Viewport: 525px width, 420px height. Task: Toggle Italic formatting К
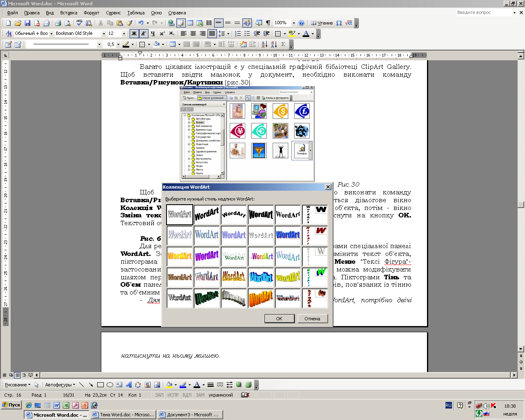point(144,34)
